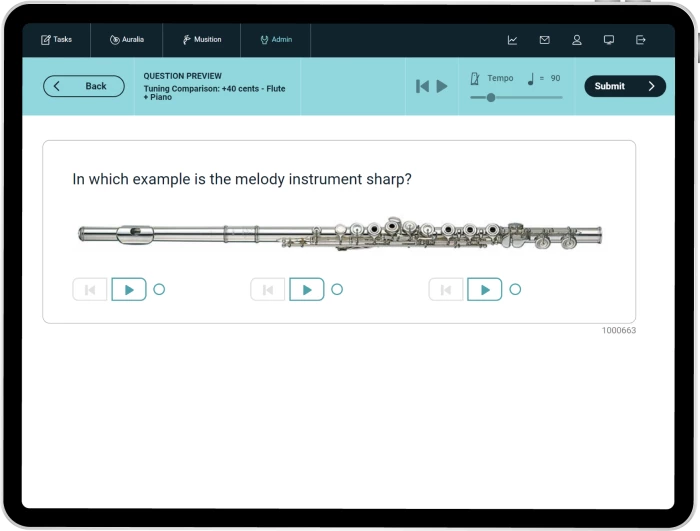Click the Tempo slider handle

click(x=490, y=97)
